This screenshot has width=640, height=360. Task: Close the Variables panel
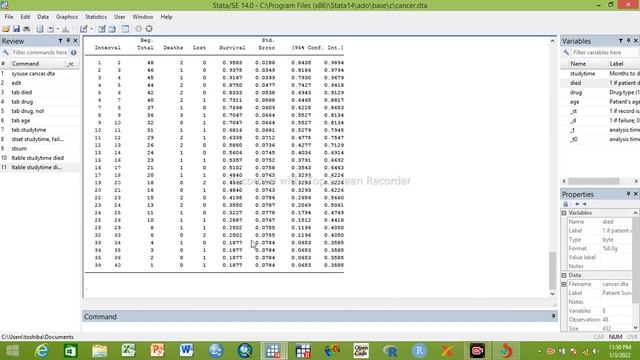click(x=636, y=41)
